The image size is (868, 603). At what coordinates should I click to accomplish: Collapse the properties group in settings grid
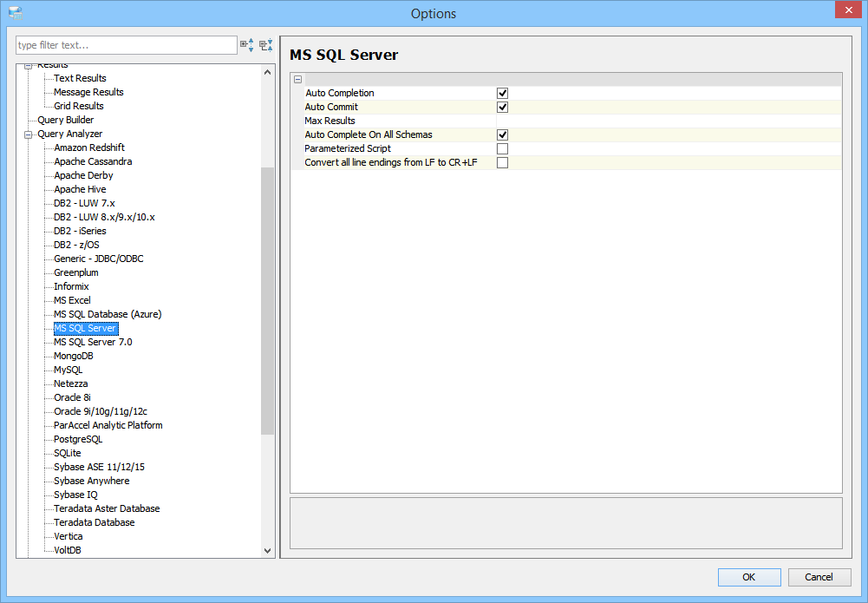point(297,79)
